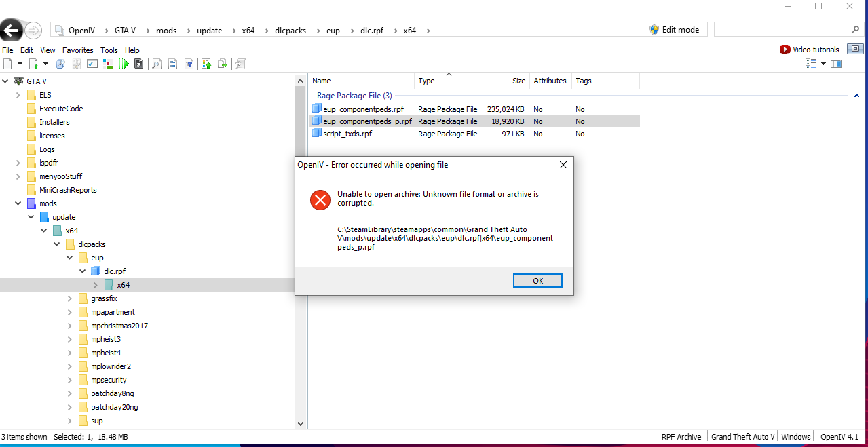Select the ExecuteCode folder in tree
This screenshot has width=868, height=447.
tap(61, 109)
